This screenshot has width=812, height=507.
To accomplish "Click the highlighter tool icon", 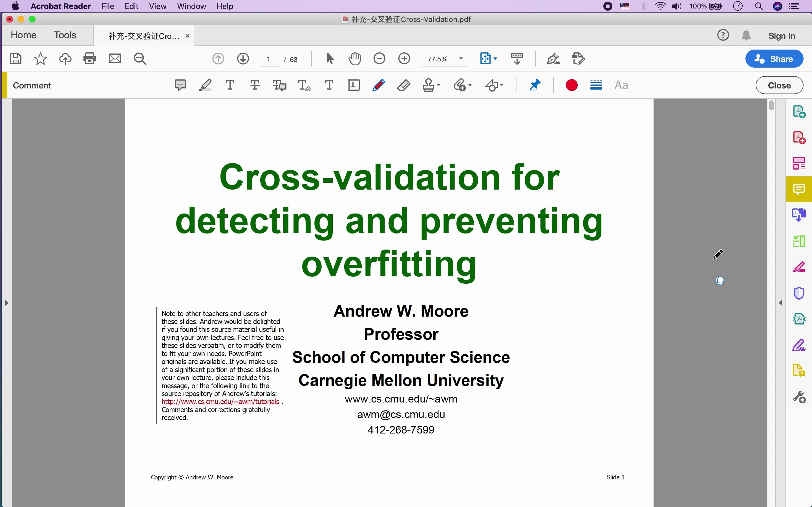I will coord(205,85).
